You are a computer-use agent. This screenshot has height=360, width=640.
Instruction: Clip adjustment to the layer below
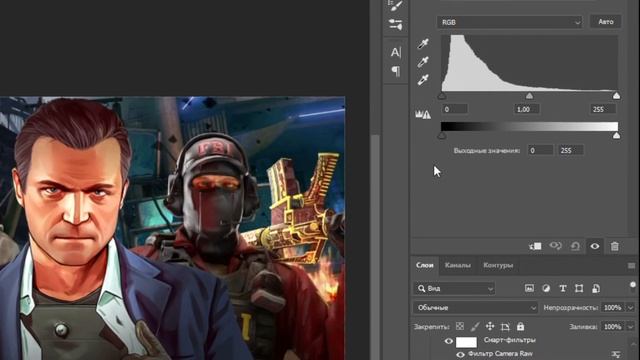(x=535, y=246)
